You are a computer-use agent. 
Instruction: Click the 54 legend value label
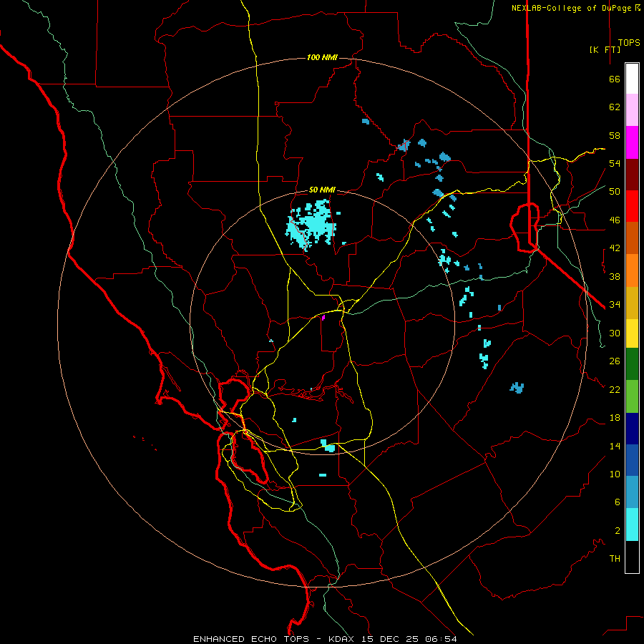pyautogui.click(x=615, y=163)
